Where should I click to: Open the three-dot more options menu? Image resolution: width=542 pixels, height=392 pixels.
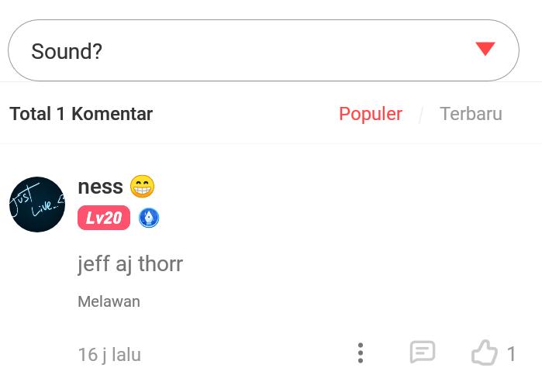coord(361,353)
